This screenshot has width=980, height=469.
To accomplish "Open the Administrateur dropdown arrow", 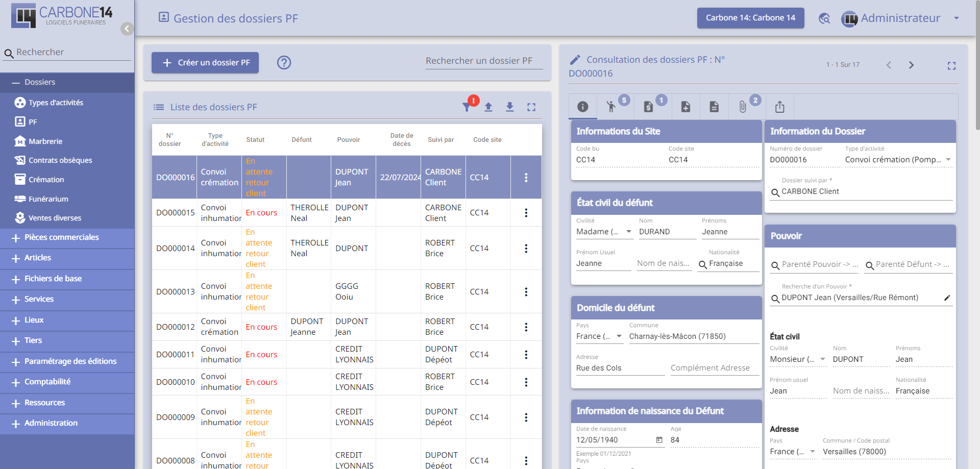I will (957, 18).
